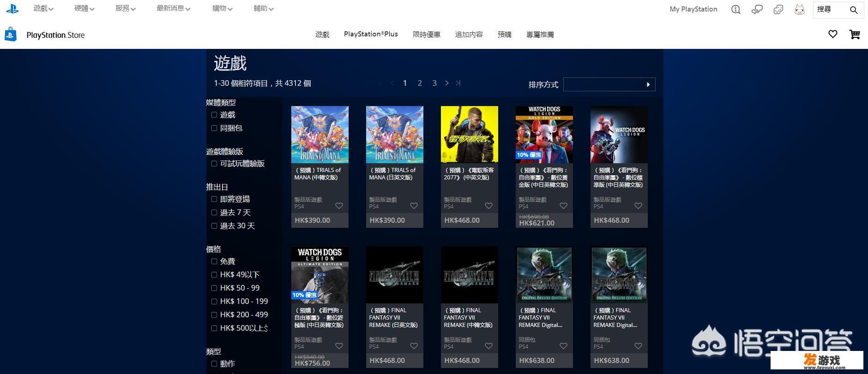Click the friends smiley faces icon
Viewport: 868px width, 374px height.
pos(778,9)
